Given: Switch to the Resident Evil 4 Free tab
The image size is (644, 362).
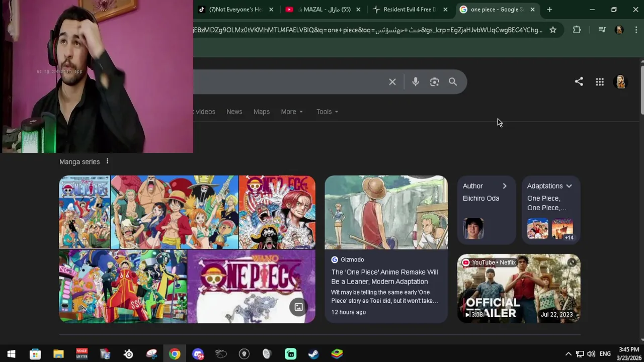Looking at the screenshot, I should (x=409, y=10).
